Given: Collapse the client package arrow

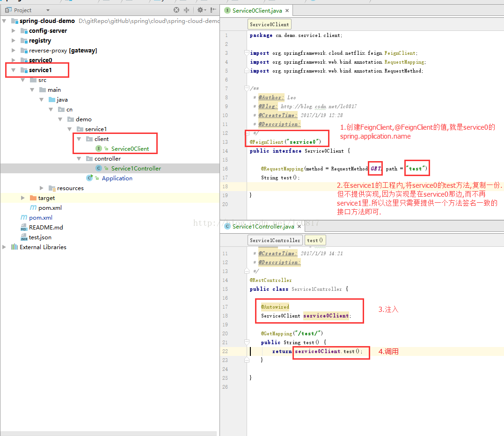Looking at the screenshot, I should 79,139.
